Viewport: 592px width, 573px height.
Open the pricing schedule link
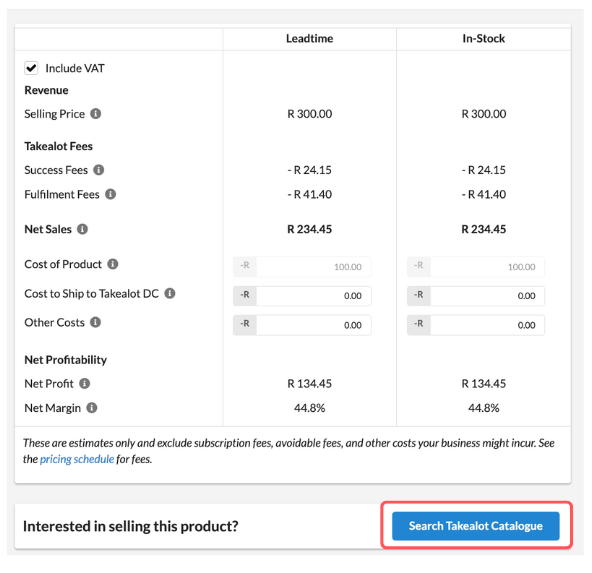click(x=77, y=459)
